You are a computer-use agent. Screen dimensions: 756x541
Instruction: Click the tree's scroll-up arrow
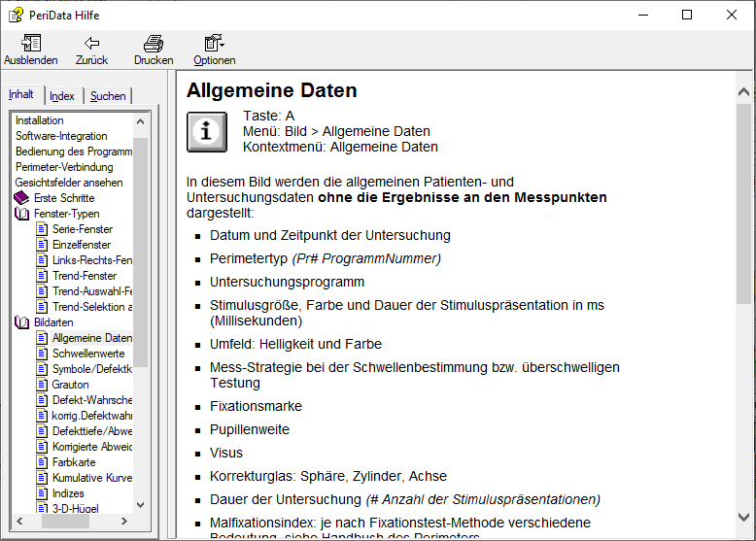click(x=140, y=121)
